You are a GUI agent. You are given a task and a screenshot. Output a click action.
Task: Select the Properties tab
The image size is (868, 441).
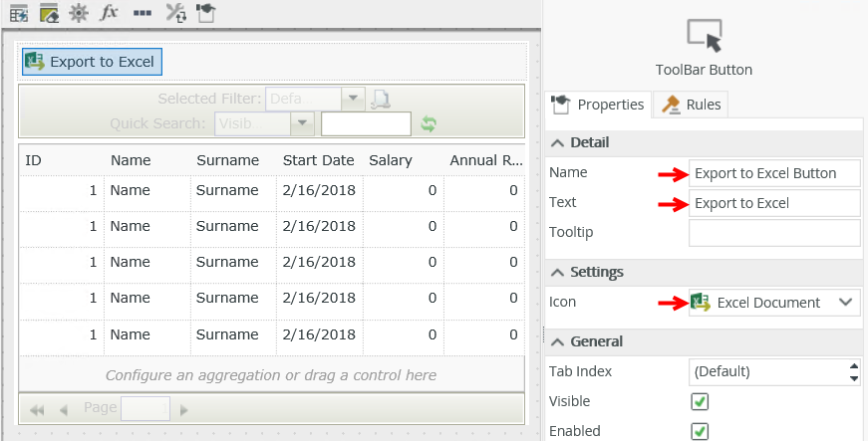pos(598,104)
